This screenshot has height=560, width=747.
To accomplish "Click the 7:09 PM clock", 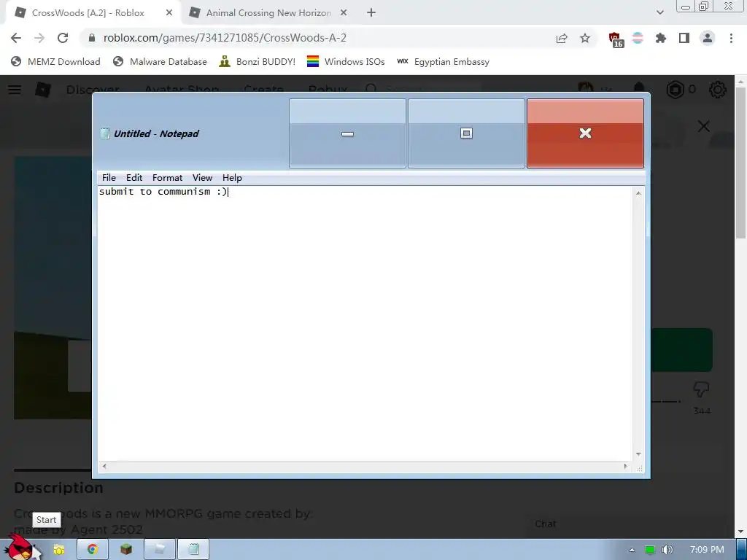I will (x=707, y=550).
